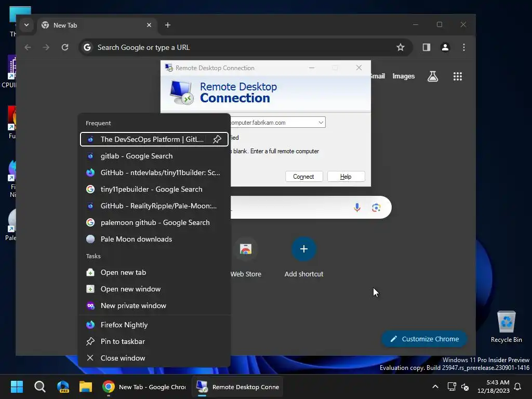Open the Recycle Bin desktop icon
Viewport: 532px width, 399px height.
point(506,327)
